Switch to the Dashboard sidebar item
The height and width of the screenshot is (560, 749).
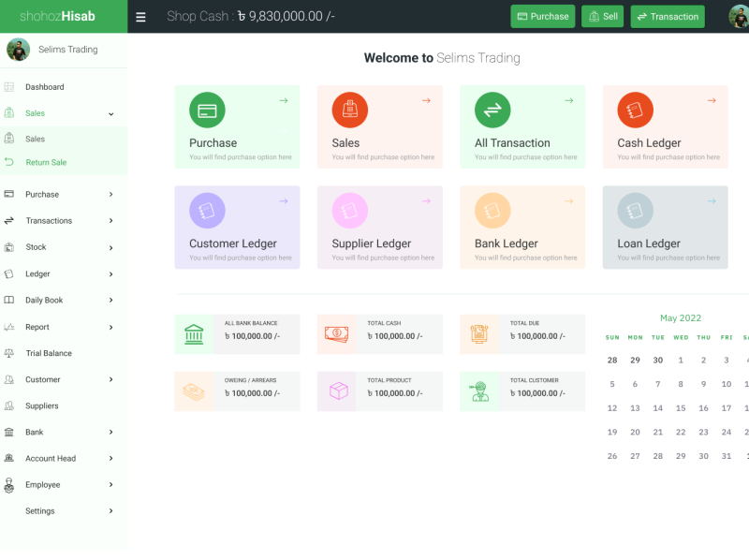[43, 84]
